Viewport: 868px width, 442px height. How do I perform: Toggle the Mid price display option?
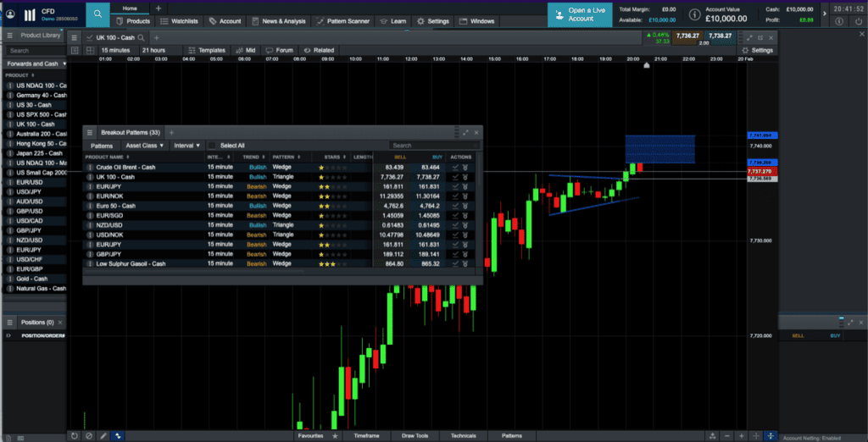click(x=245, y=50)
